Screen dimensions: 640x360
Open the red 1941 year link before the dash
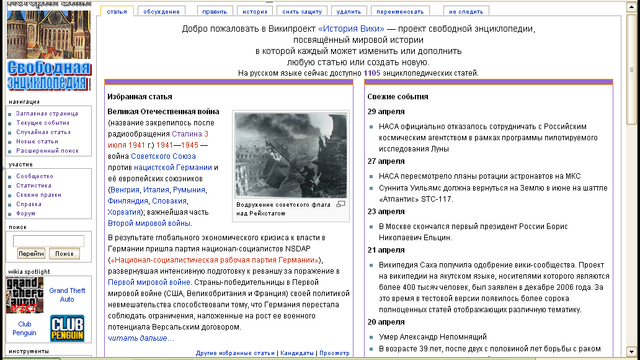click(165, 145)
